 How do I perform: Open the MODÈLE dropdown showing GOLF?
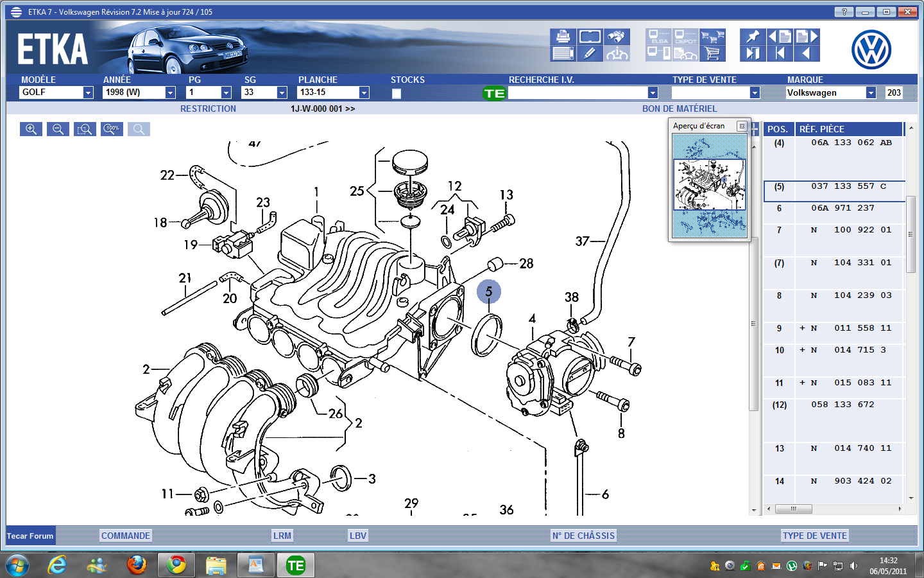click(x=87, y=92)
